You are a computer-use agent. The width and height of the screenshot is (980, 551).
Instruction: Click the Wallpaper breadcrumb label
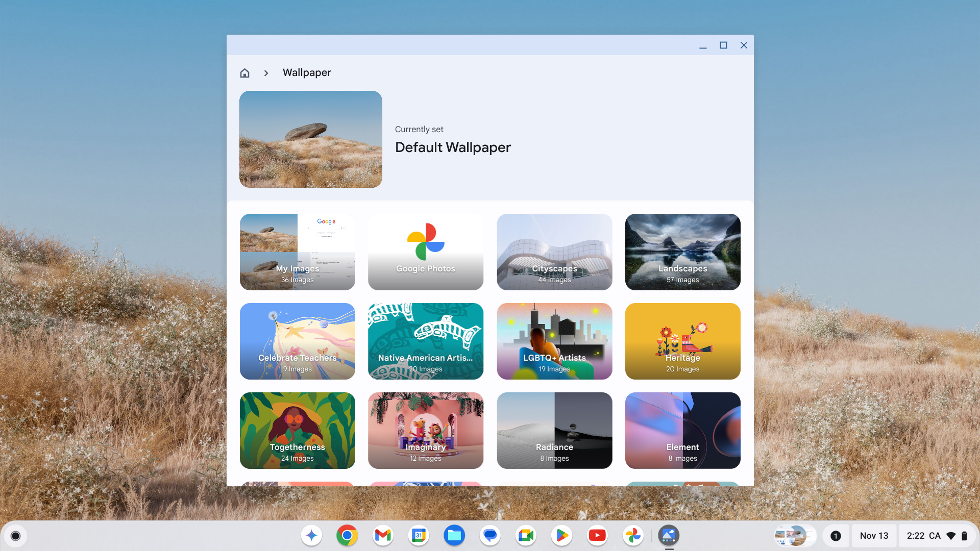[307, 72]
